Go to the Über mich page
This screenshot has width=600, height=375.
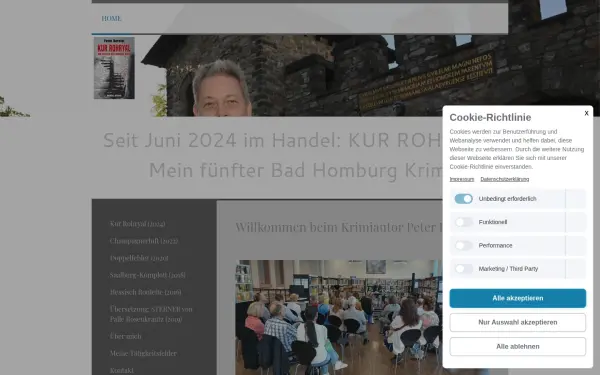coord(125,336)
